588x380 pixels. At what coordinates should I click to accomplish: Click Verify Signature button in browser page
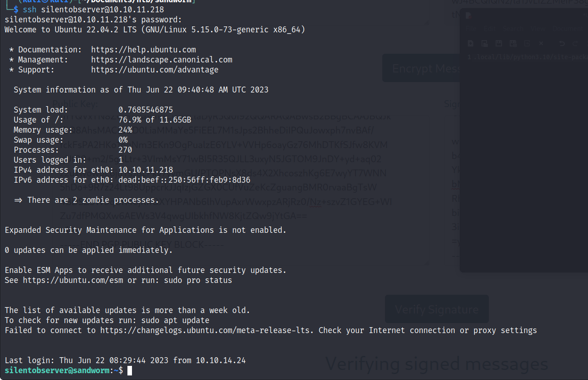pos(436,309)
